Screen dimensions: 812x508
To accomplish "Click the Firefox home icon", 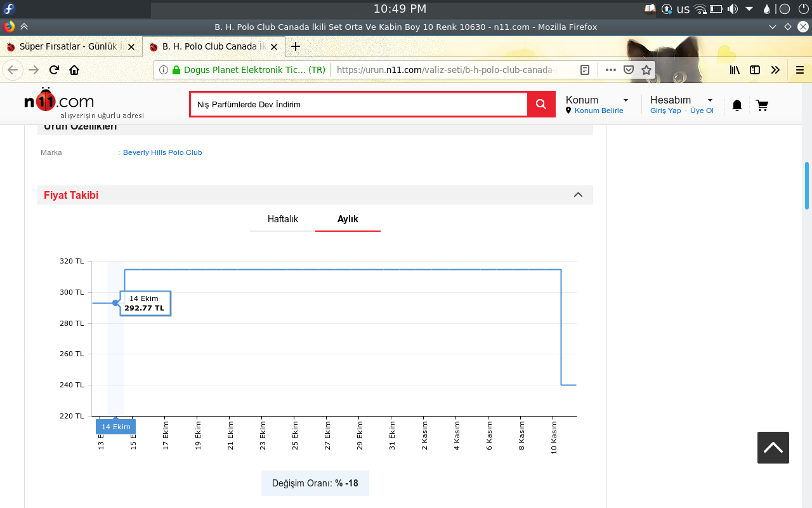I will 74,70.
